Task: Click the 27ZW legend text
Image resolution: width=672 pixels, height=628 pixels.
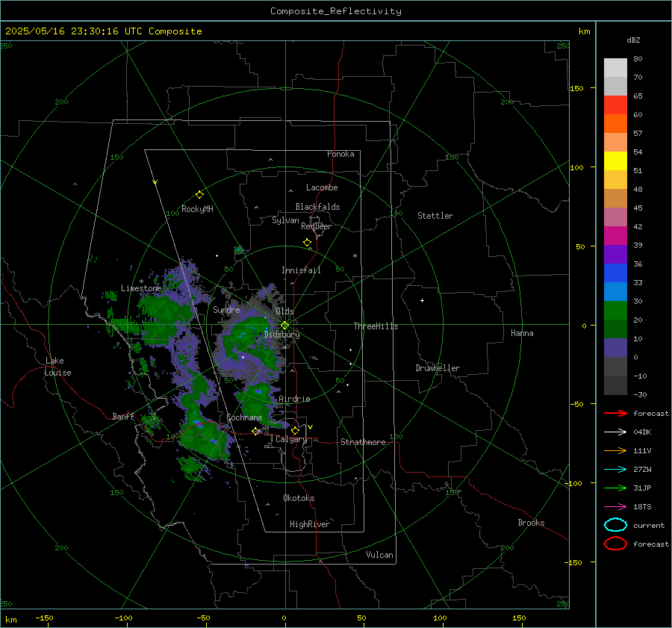Action: pos(642,470)
